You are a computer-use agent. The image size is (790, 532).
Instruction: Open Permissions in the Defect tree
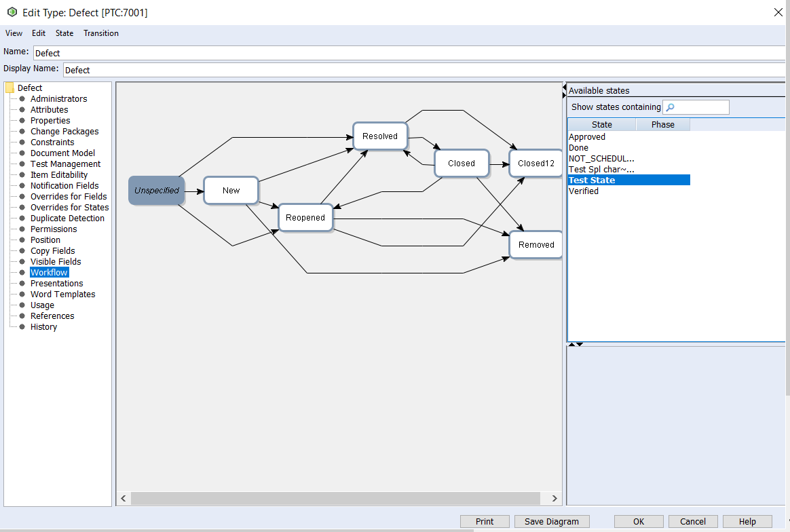click(54, 229)
